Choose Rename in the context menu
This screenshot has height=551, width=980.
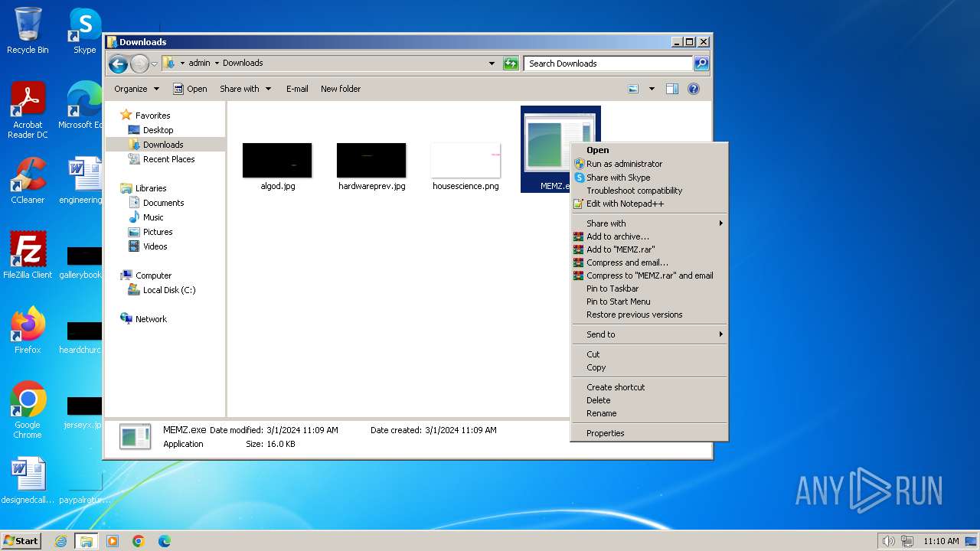[649, 413]
